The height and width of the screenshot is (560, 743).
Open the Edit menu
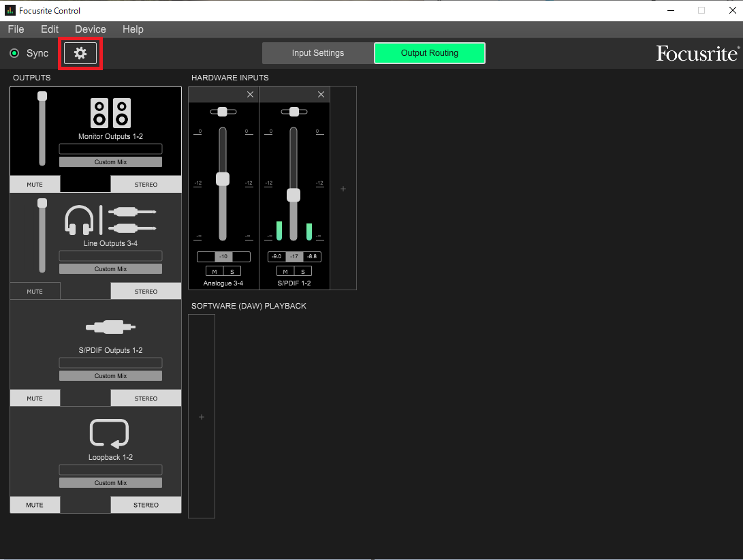[49, 29]
